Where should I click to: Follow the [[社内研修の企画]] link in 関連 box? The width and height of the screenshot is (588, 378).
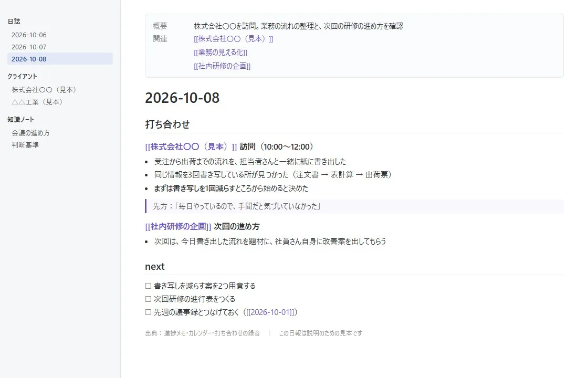[x=222, y=66]
